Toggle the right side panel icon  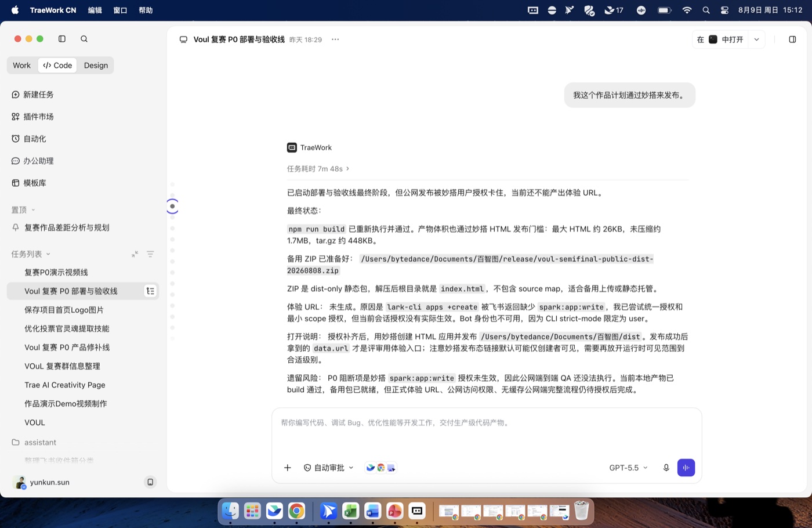tap(792, 39)
